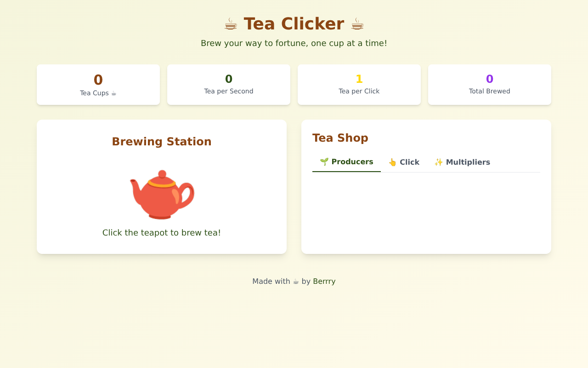Screen dimensions: 588x368
Task: Click the pointing finger icon on the Click tab
Action: pos(392,162)
